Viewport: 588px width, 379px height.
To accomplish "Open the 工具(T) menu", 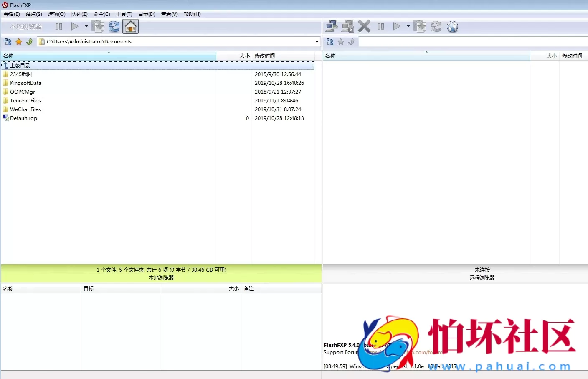I will 124,14.
